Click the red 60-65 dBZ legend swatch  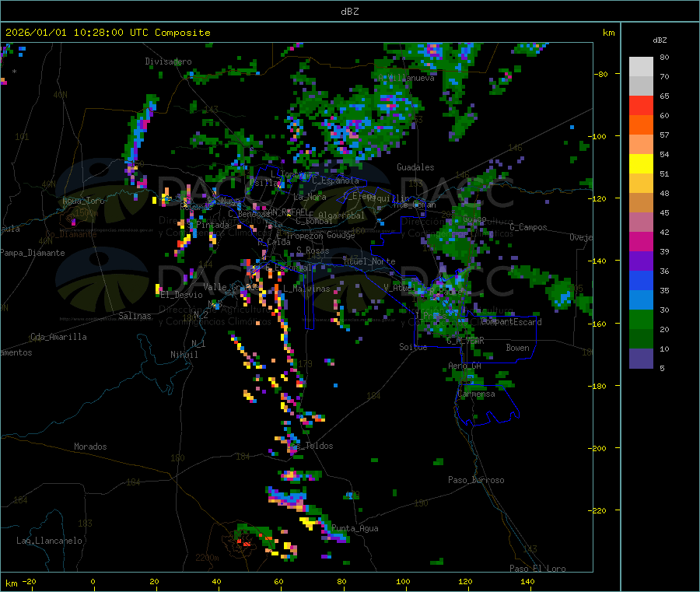pos(641,105)
